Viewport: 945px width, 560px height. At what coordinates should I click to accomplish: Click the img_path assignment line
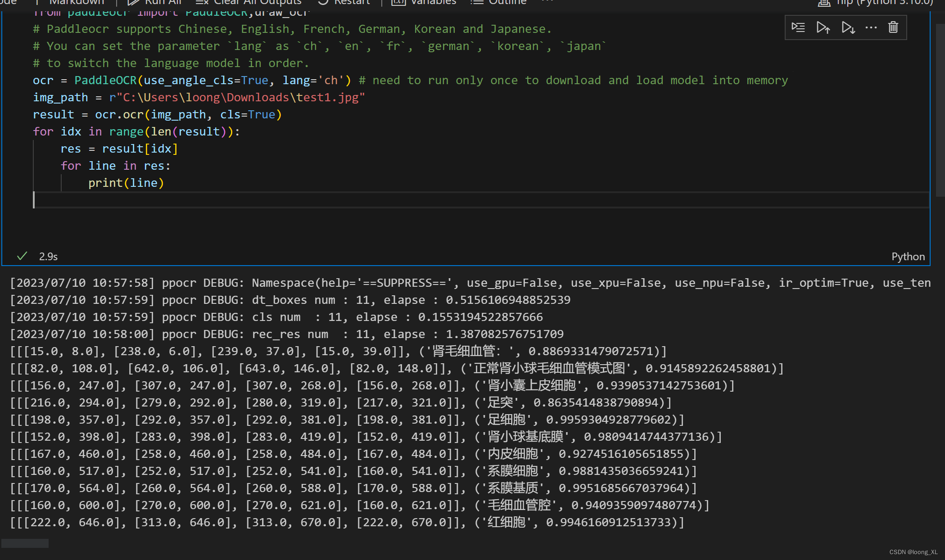198,97
